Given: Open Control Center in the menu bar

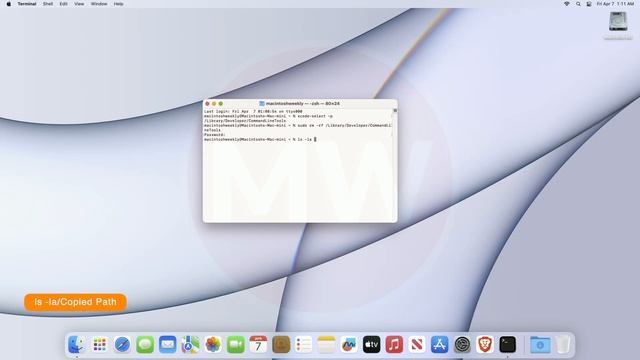Looking at the screenshot, I should pos(589,4).
